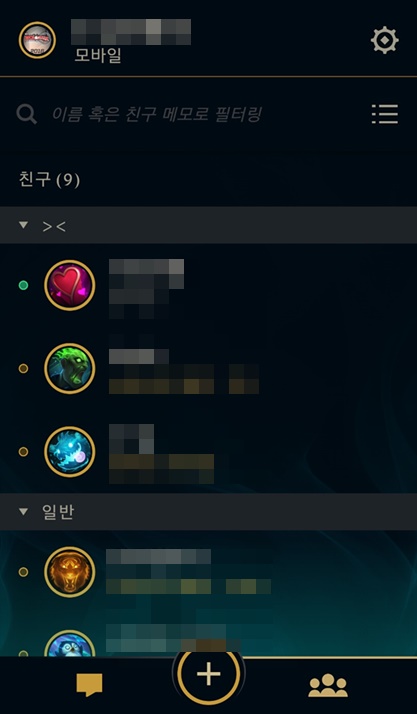Collapse the '><' friend group arrow
The image size is (417, 714).
(23, 225)
